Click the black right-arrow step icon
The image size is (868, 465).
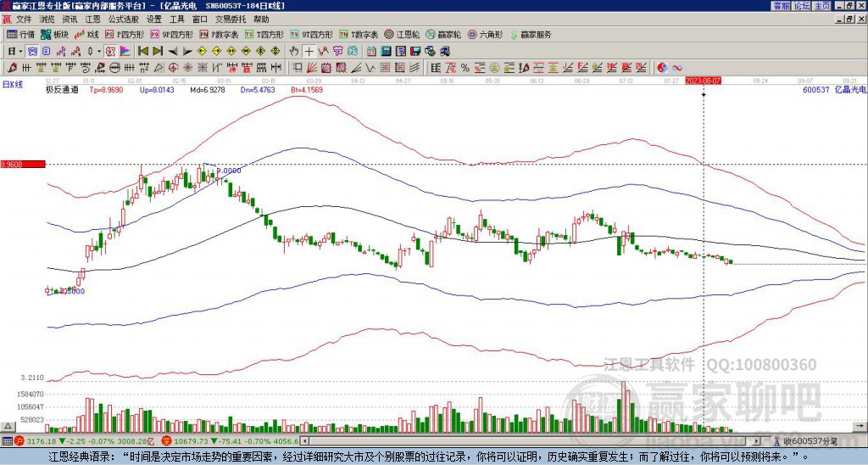[x=187, y=52]
